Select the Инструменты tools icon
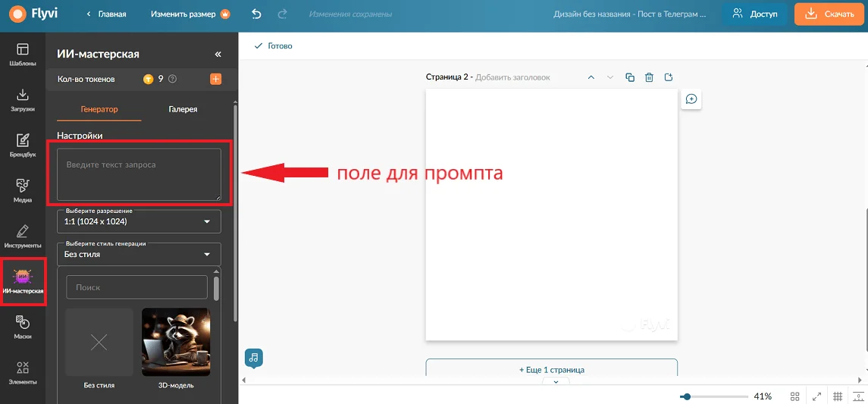This screenshot has height=404, width=868. click(x=23, y=236)
